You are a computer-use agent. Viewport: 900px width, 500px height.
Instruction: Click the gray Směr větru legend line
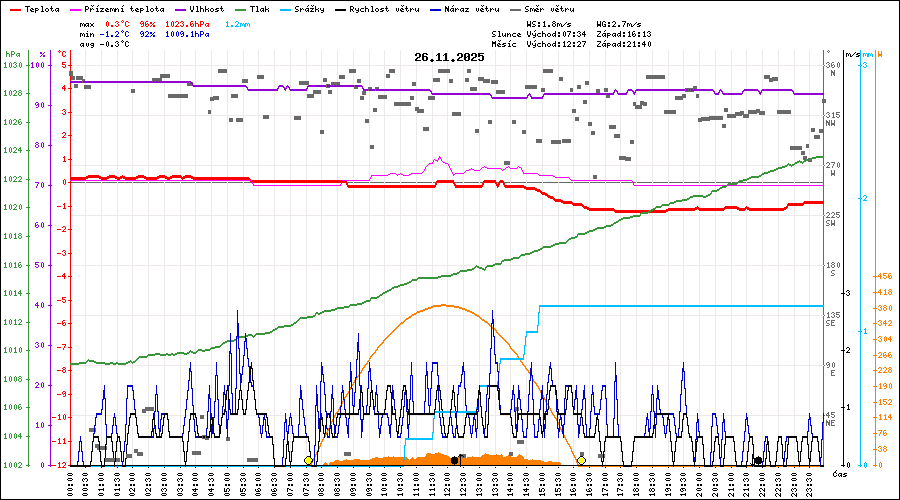pos(515,8)
